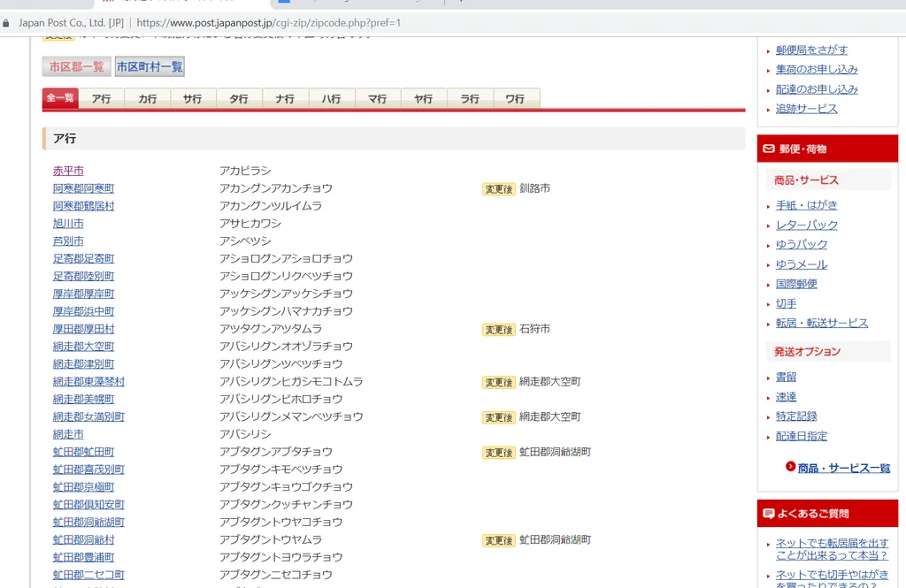Open the 書留 link
This screenshot has width=906, height=588.
pos(786,378)
